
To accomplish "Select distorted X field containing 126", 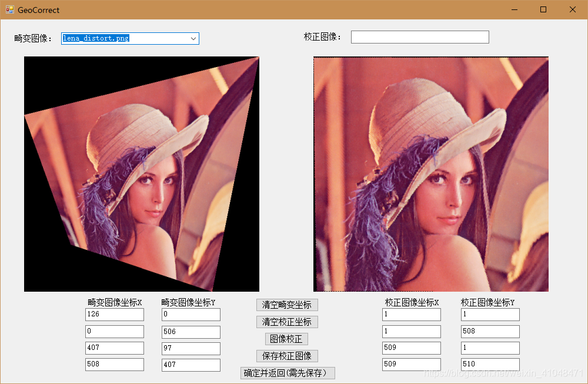I will 115,314.
